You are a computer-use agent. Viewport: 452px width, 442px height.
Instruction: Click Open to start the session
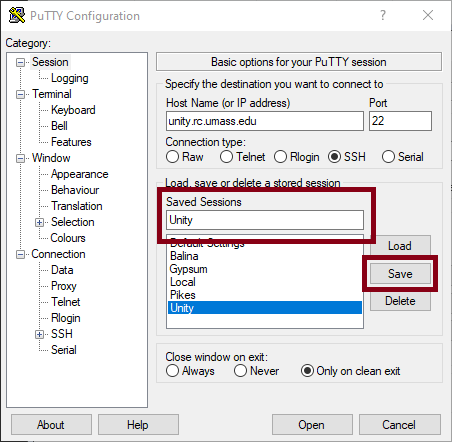pyautogui.click(x=312, y=425)
